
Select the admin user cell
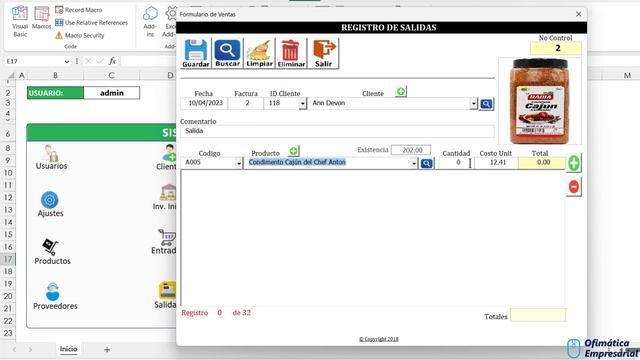111,93
